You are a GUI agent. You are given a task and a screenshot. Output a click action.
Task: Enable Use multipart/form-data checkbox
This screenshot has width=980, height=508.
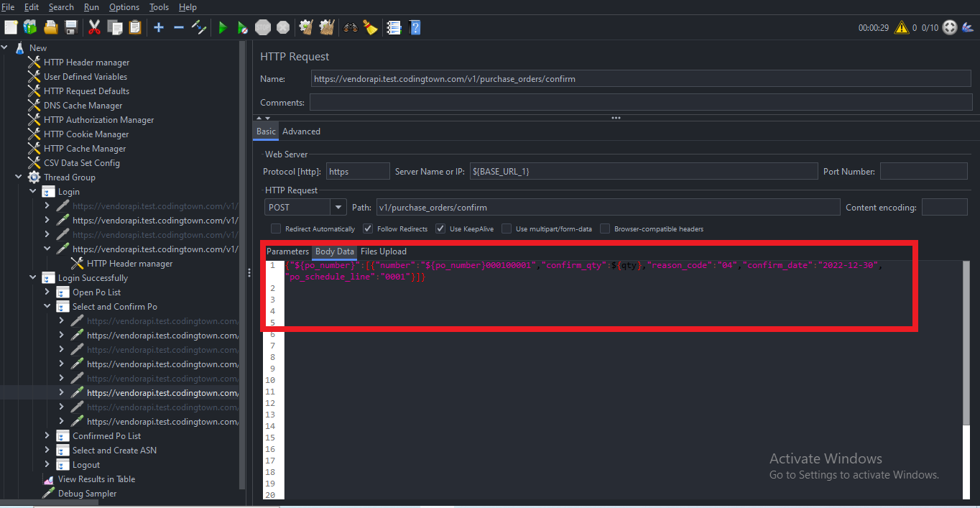507,228
